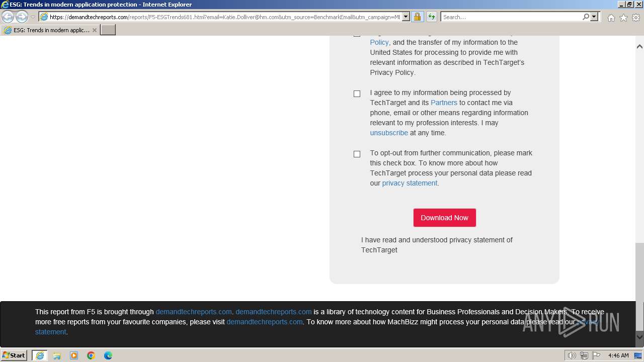Click the Download Now button

tap(445, 218)
